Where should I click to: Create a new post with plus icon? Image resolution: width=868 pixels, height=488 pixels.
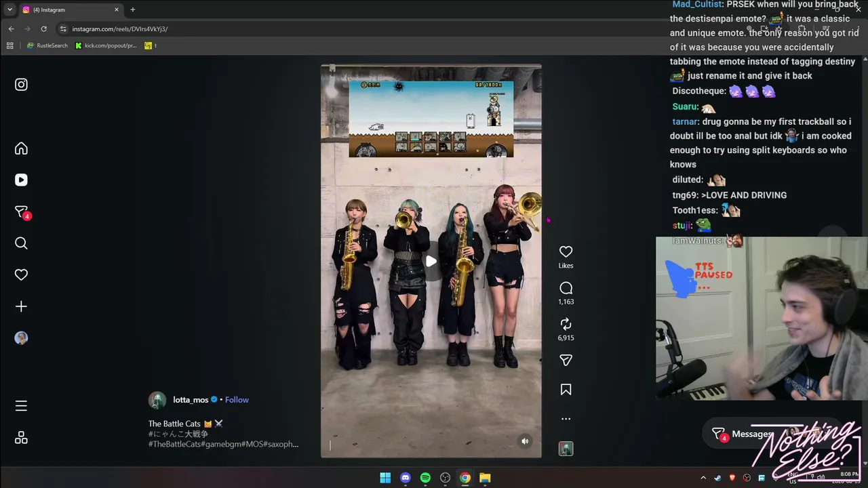click(21, 306)
